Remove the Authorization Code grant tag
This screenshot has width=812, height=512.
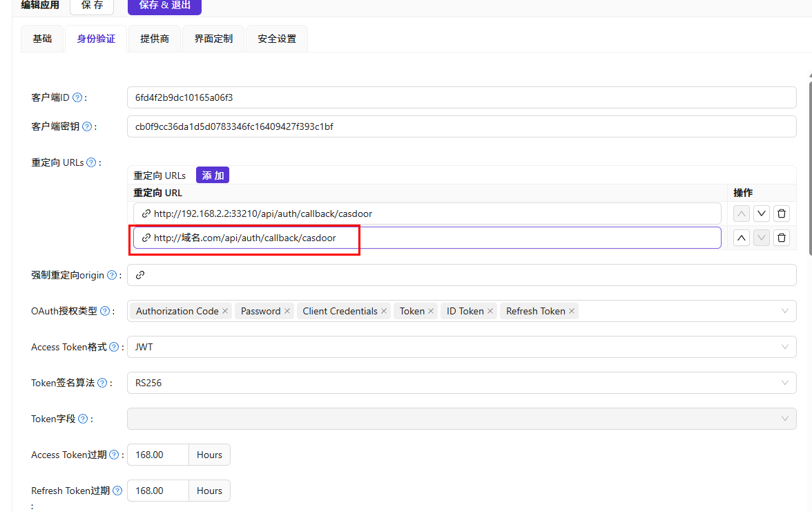(x=225, y=312)
